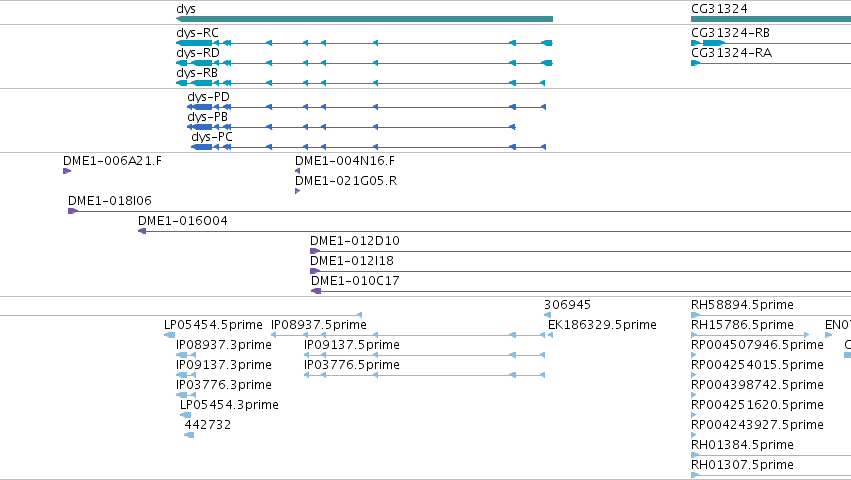Select the LP05454.3prime EST label

click(229, 405)
